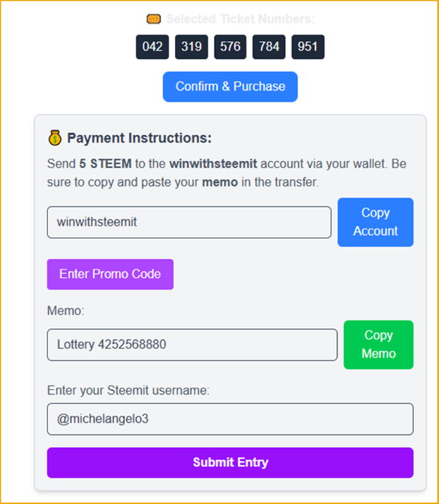This screenshot has height=504, width=439.
Task: Submit the lottery entry
Action: coord(230,463)
